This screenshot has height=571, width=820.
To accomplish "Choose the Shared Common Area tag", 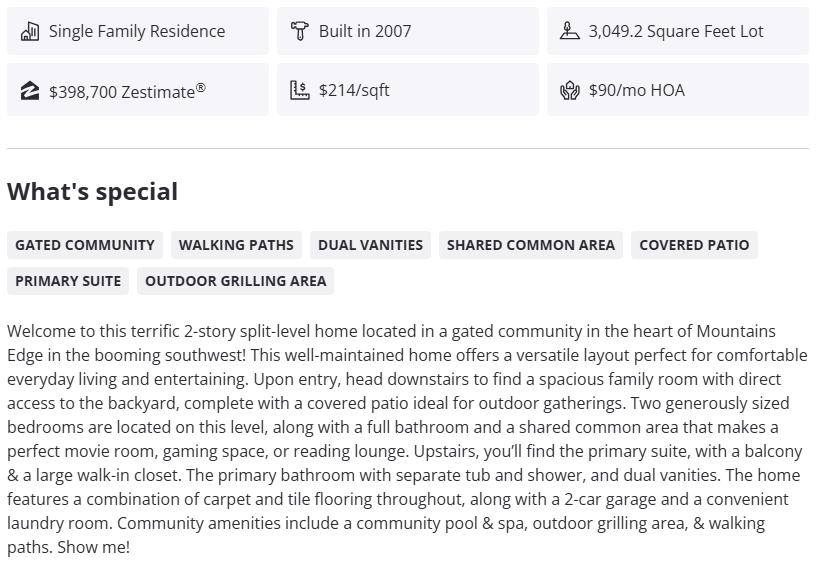I will pyautogui.click(x=531, y=245).
